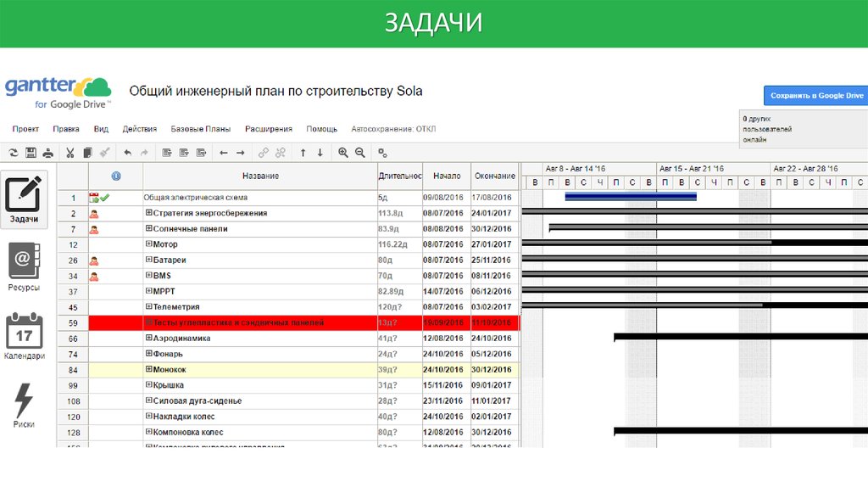Screen dimensions: 868x487
Task: Open the Расширения menu
Action: click(x=269, y=129)
